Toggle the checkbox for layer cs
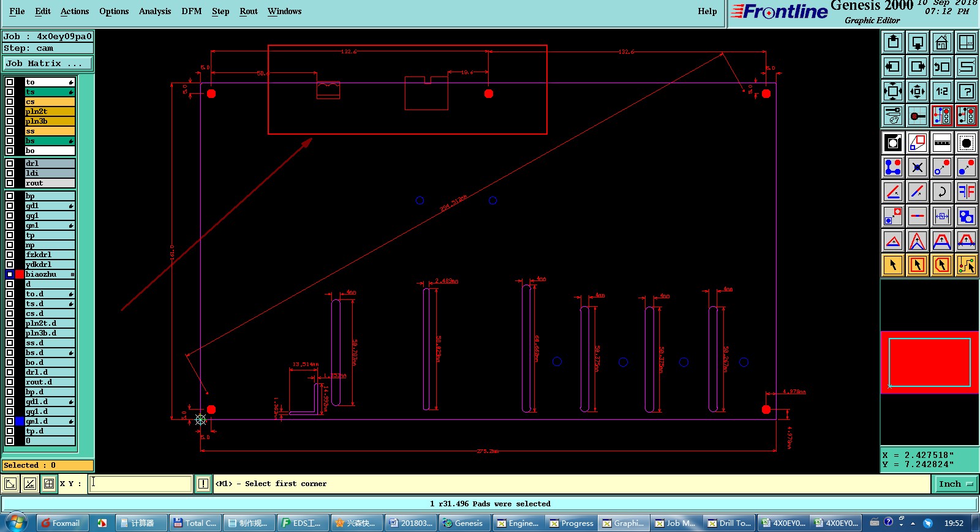The height and width of the screenshot is (532, 980). (x=10, y=102)
